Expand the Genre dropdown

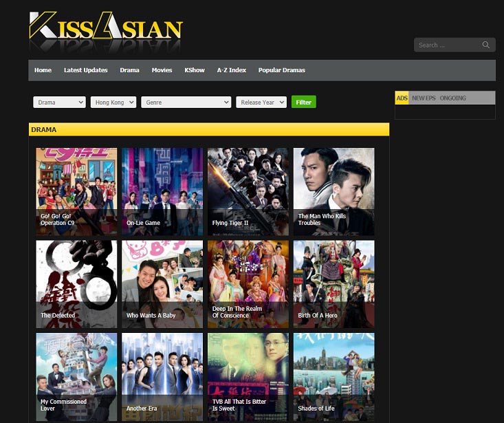[x=186, y=102]
